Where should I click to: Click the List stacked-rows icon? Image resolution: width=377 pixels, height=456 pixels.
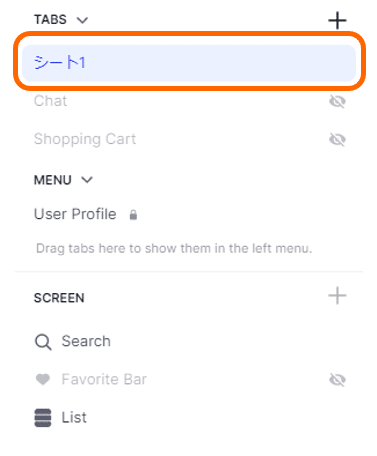[43, 418]
